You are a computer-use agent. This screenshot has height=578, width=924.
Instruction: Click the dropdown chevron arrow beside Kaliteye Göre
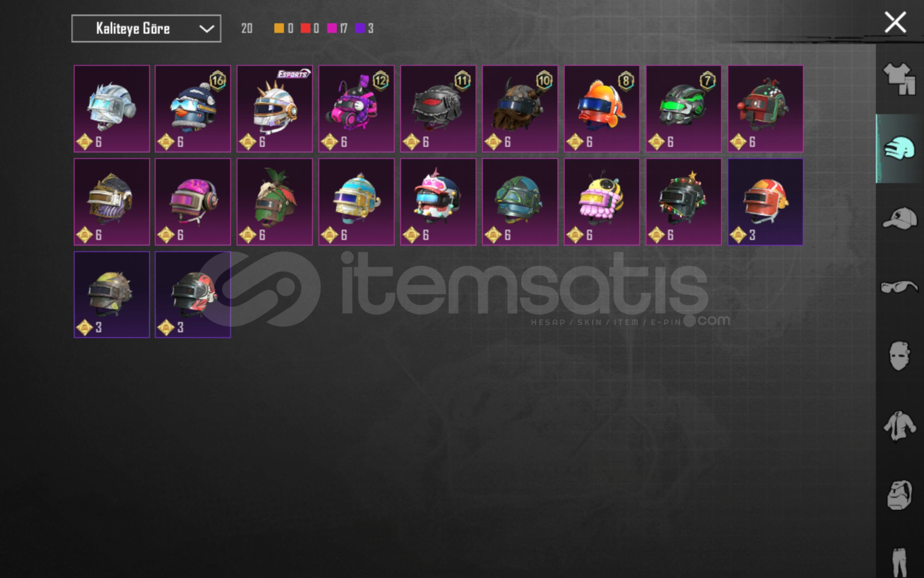point(206,29)
